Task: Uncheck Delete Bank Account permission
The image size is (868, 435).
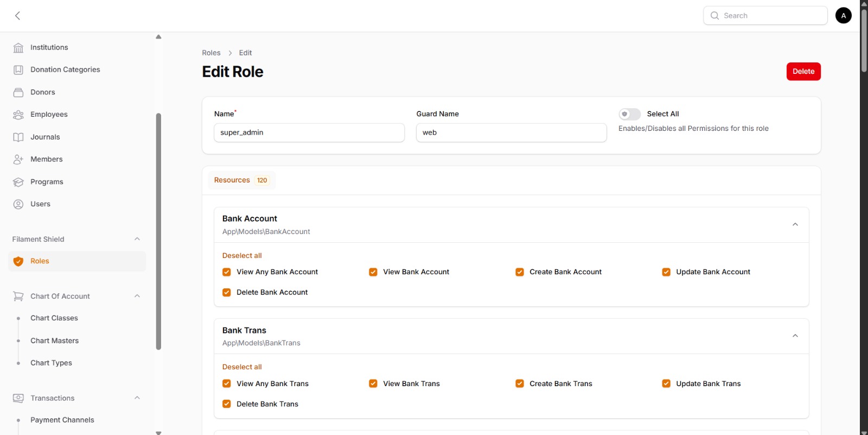Action: pyautogui.click(x=227, y=293)
